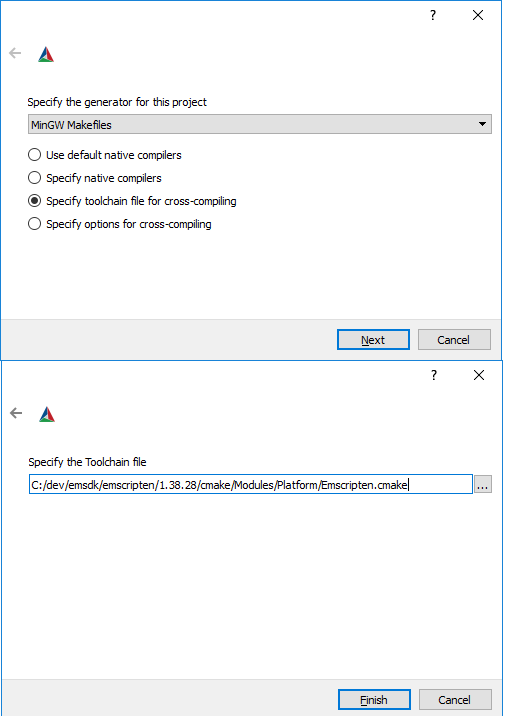This screenshot has width=512, height=716.
Task: Click the back arrow in the upper dialog
Action: click(15, 53)
